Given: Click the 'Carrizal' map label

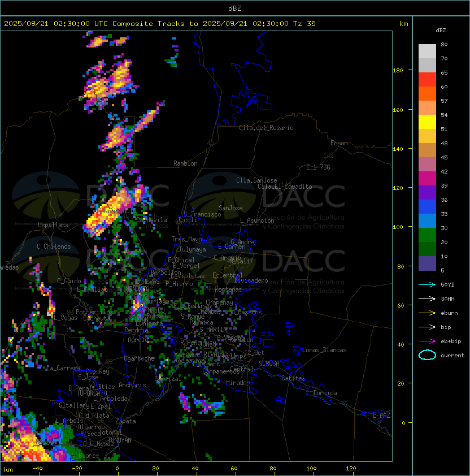Looking at the screenshot, I should click(168, 379).
